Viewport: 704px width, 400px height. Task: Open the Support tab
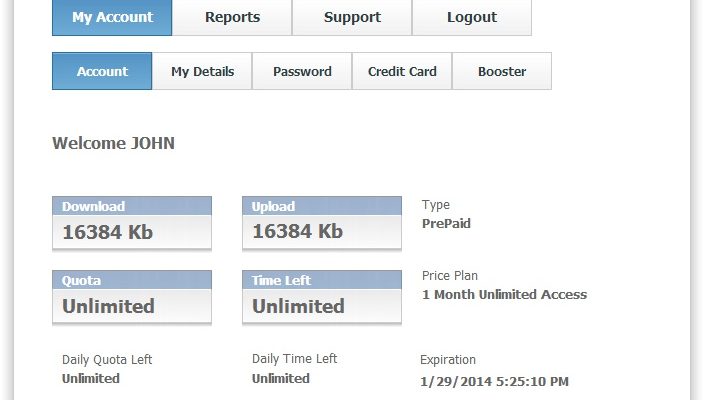click(352, 17)
